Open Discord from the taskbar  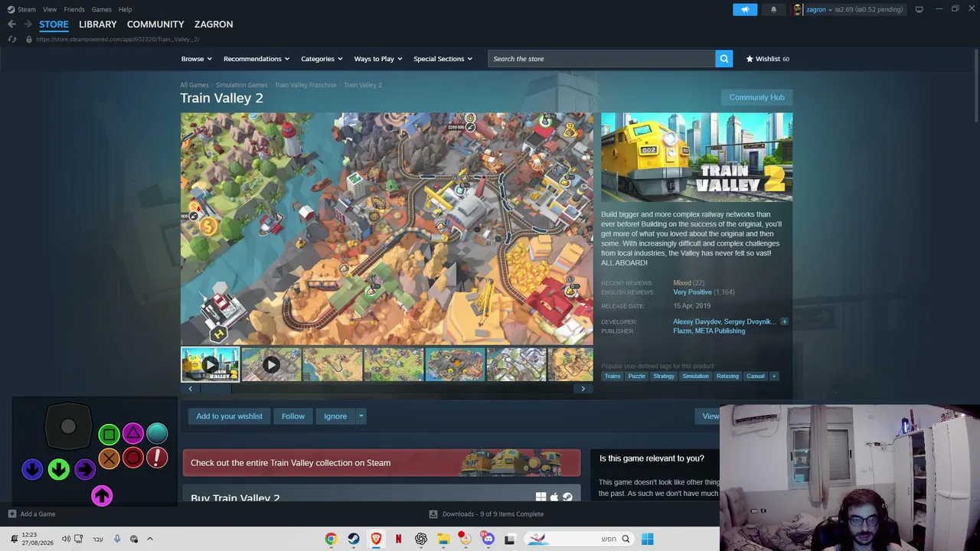point(488,539)
